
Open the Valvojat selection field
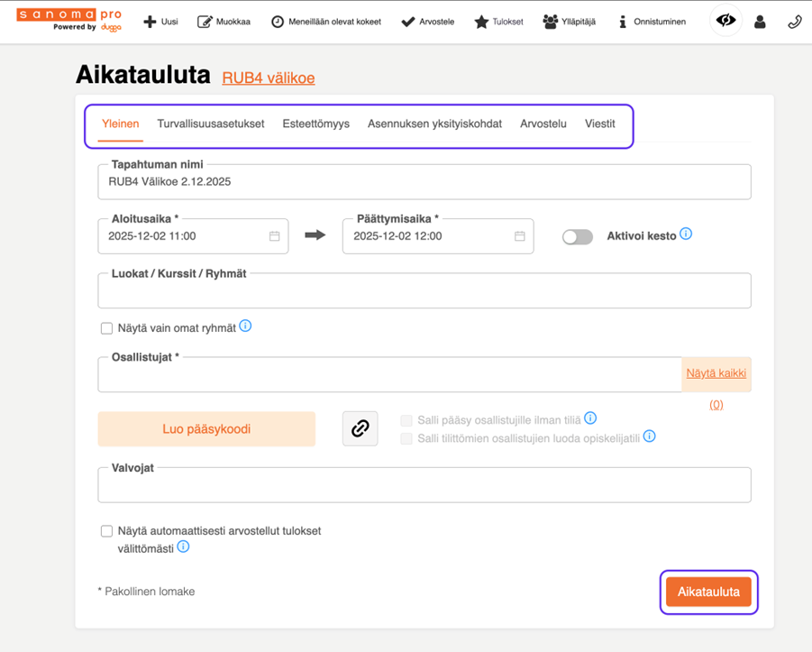(424, 486)
